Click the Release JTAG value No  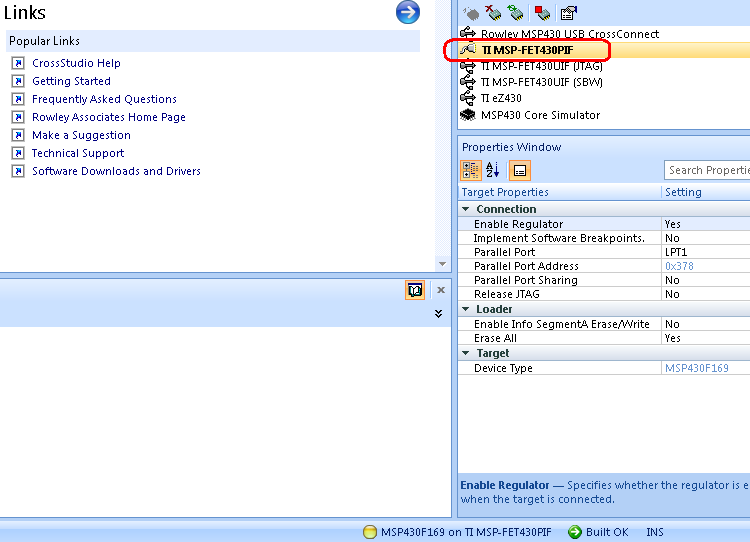[x=672, y=294]
